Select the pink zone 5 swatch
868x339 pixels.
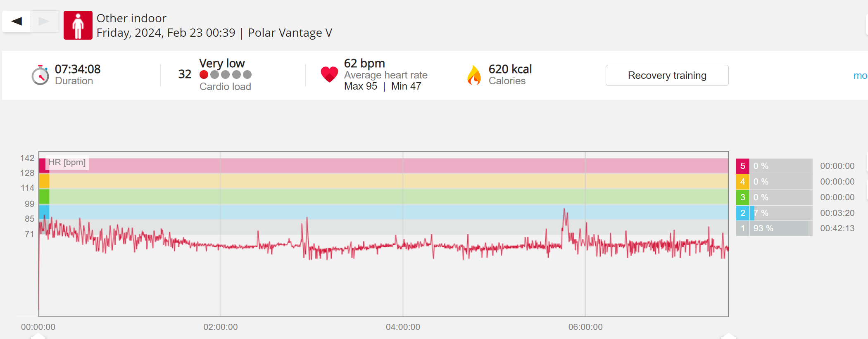pyautogui.click(x=742, y=166)
